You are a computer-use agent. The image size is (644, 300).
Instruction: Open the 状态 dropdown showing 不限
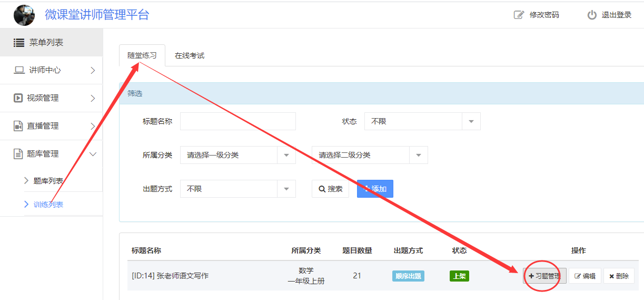point(422,121)
